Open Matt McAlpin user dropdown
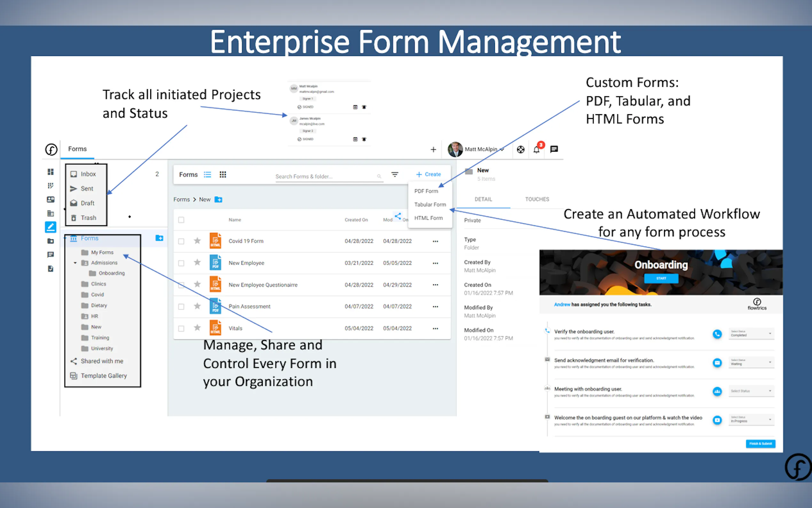The height and width of the screenshot is (508, 812). click(x=480, y=149)
